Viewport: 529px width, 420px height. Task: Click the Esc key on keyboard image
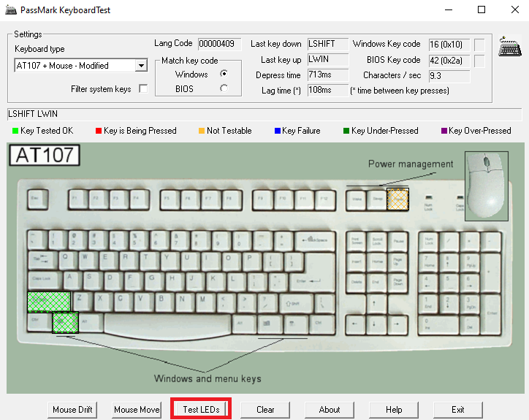[x=37, y=199]
